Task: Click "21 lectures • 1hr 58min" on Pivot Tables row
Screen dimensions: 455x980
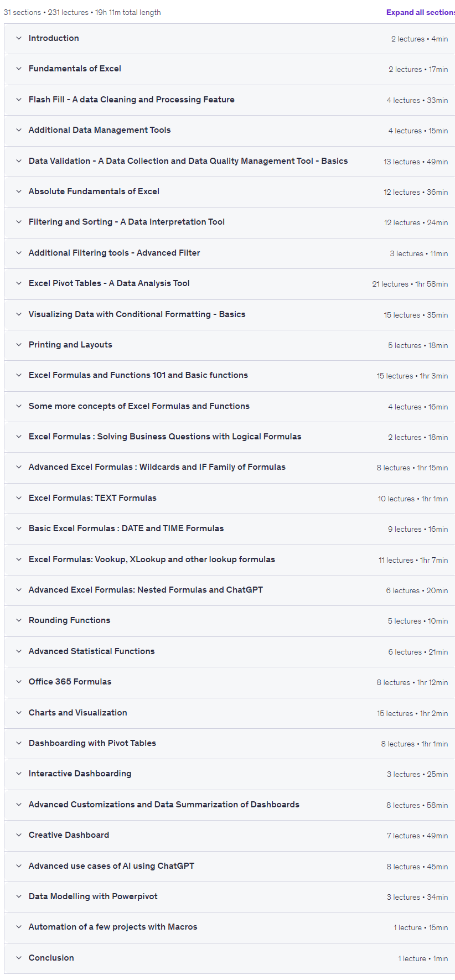Action: [410, 284]
